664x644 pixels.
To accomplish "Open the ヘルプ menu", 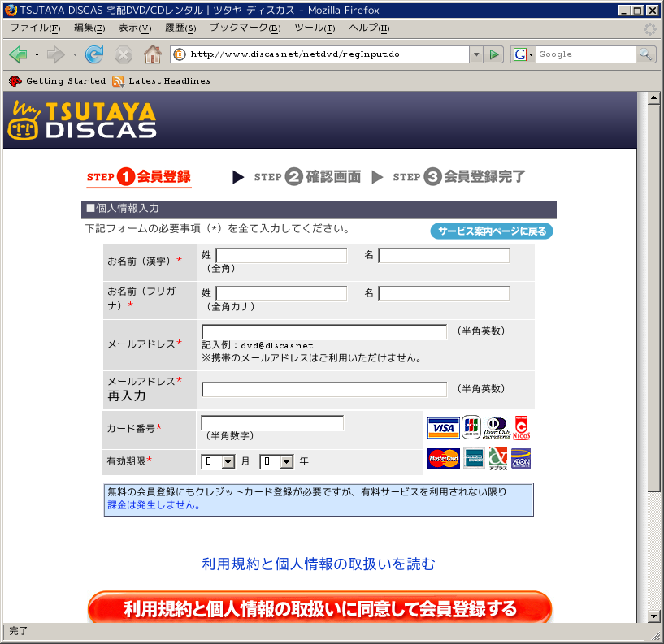I will (369, 28).
